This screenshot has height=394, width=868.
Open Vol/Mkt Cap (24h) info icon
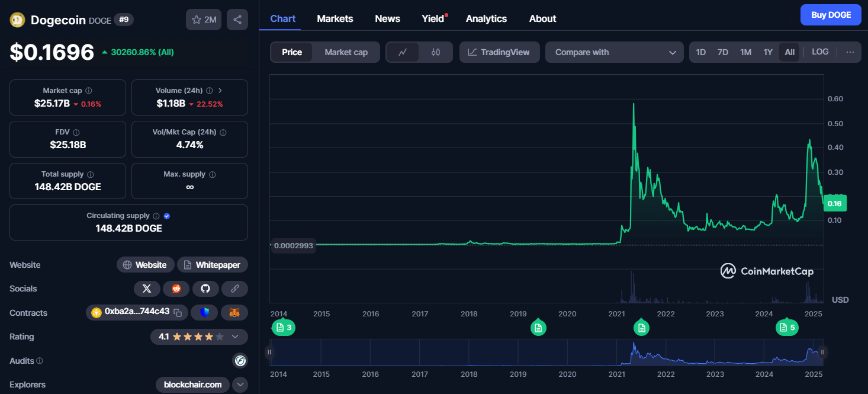(223, 132)
